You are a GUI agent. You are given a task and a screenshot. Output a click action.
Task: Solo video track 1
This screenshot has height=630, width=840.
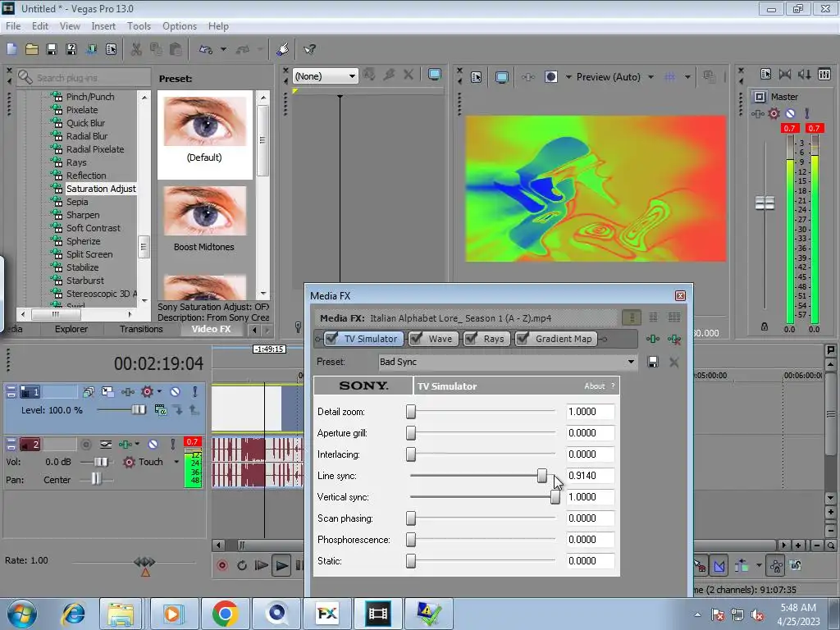195,391
